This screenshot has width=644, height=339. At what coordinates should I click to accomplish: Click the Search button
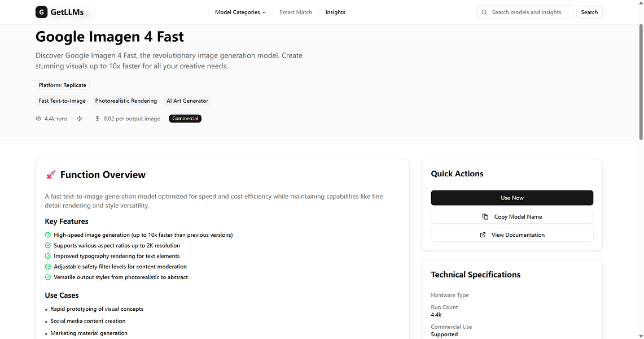589,12
